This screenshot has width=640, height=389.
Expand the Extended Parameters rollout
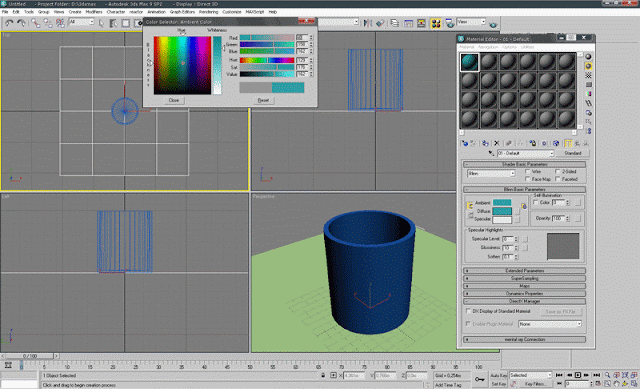pos(524,271)
